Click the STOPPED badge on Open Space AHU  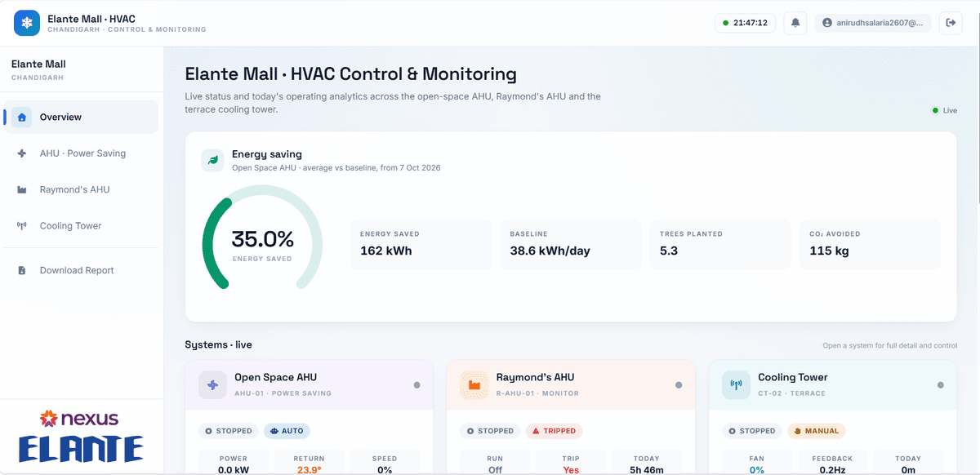[x=229, y=431]
